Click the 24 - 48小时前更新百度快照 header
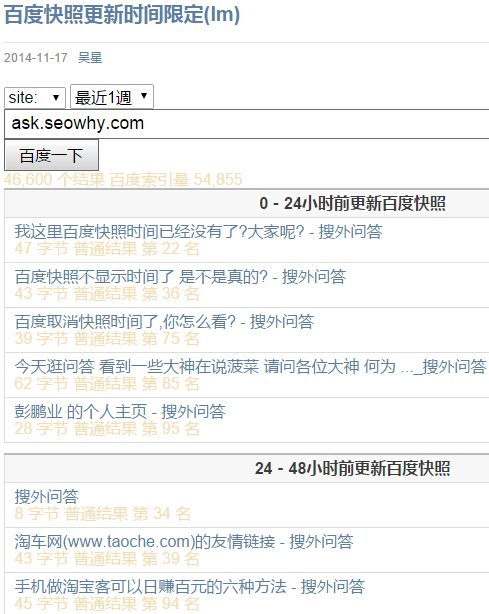Viewport: 489px width, 614px height. pos(352,468)
